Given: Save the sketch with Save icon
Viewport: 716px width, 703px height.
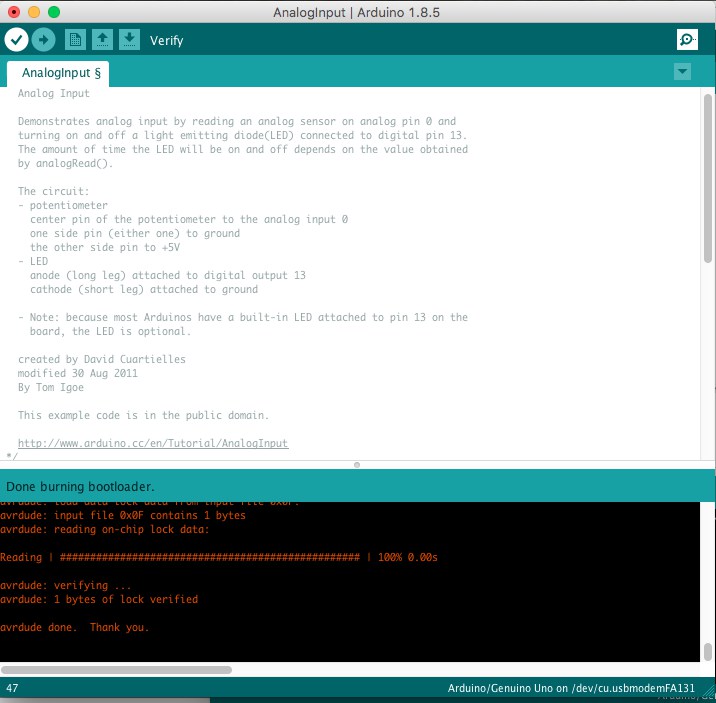Looking at the screenshot, I should coord(129,40).
